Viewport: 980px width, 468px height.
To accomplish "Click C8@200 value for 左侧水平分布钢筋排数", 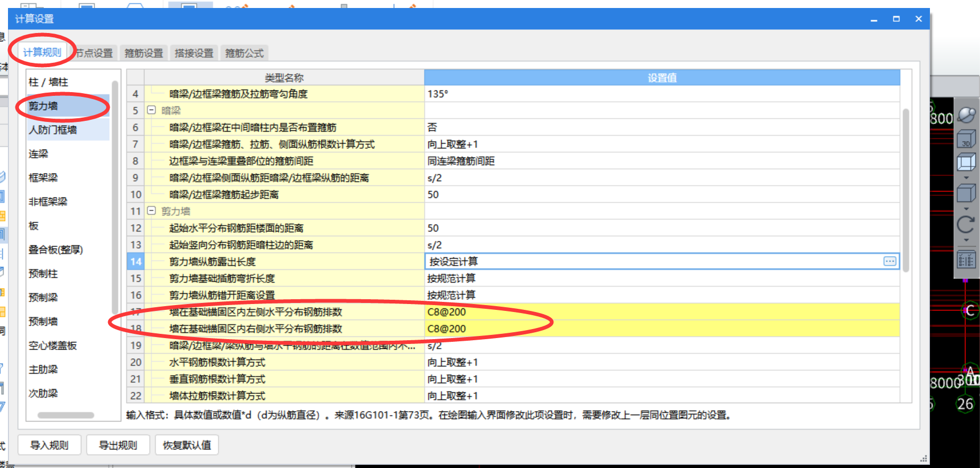I will tap(662, 312).
